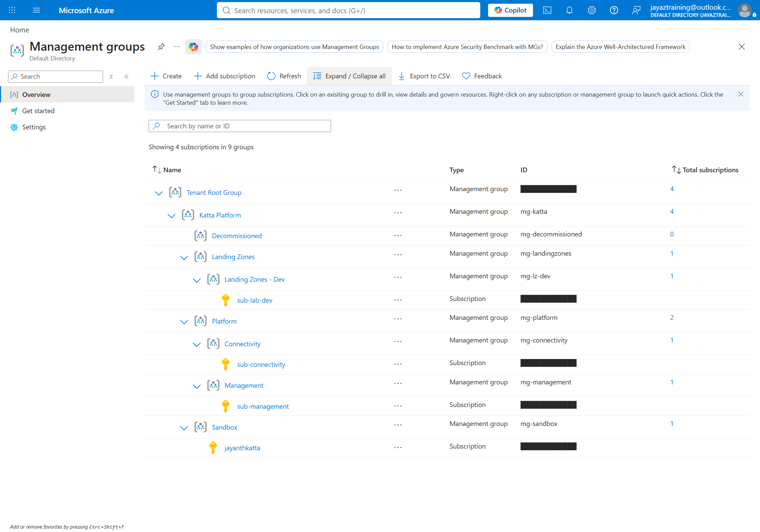This screenshot has width=760, height=532.
Task: Click the account avatar picture
Action: (745, 10)
